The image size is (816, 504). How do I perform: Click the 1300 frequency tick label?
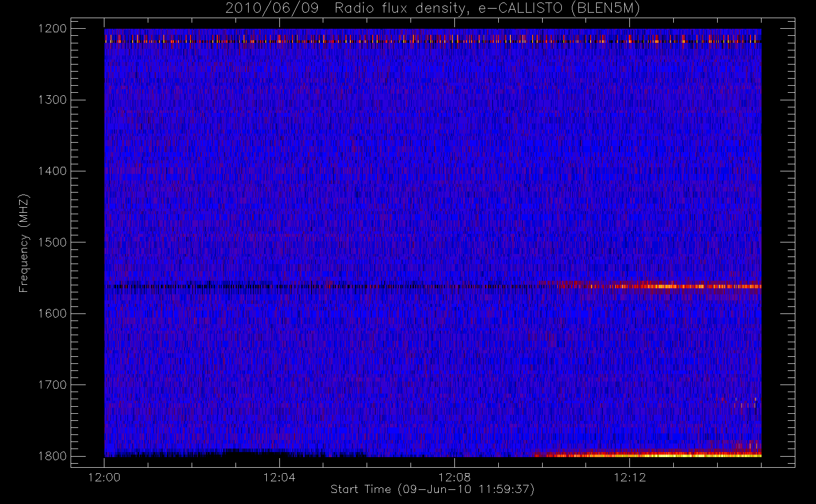point(52,100)
